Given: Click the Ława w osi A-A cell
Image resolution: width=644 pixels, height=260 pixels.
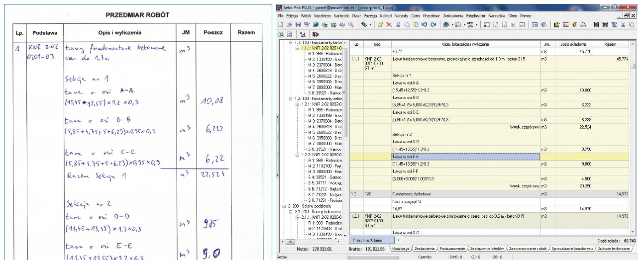Looking at the screenshot, I should point(465,83).
